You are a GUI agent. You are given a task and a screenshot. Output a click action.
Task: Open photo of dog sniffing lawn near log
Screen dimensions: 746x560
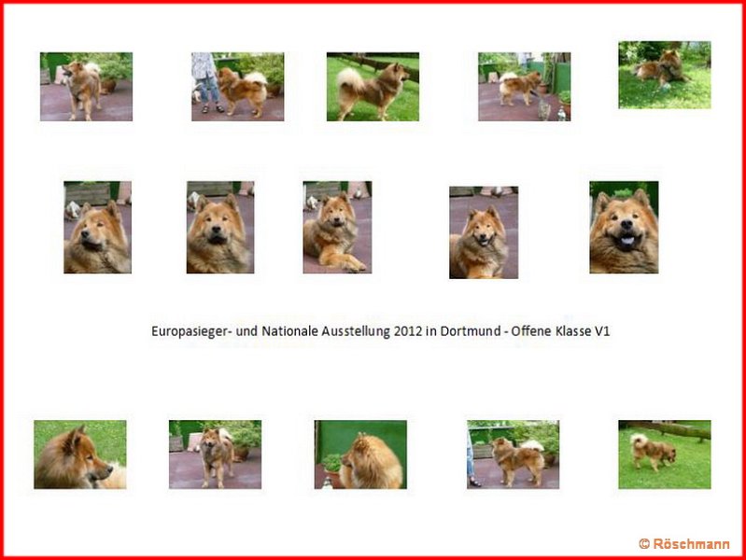pyautogui.click(x=665, y=455)
